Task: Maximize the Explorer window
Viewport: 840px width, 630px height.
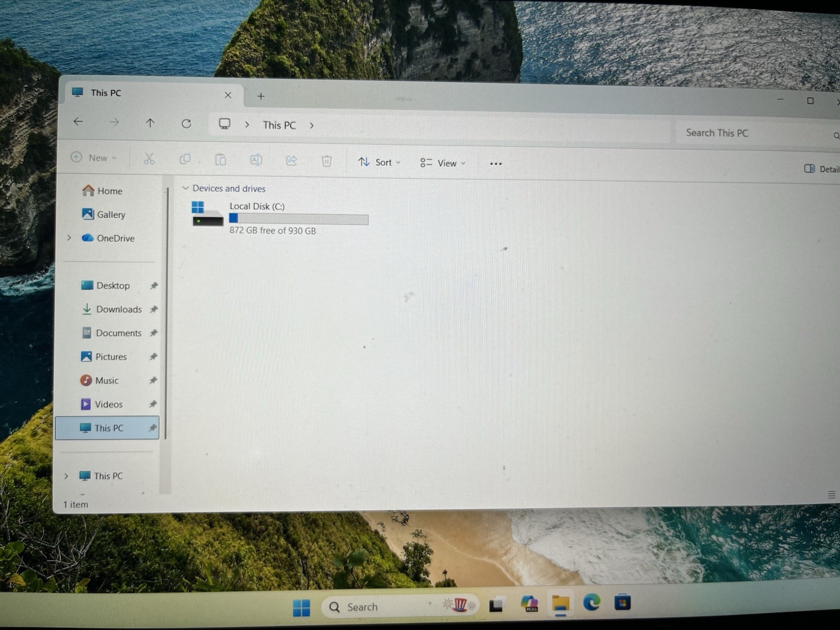Action: (810, 101)
